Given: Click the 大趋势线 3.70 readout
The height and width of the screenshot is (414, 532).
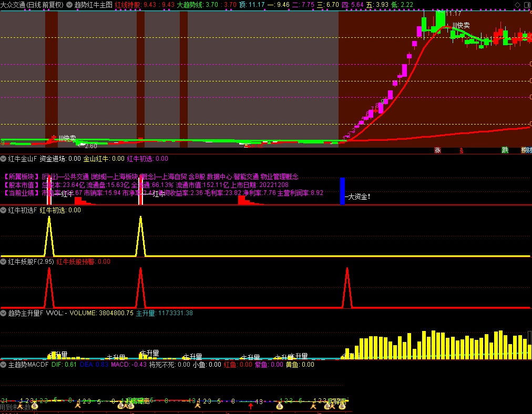Looking at the screenshot, I should 207,5.
